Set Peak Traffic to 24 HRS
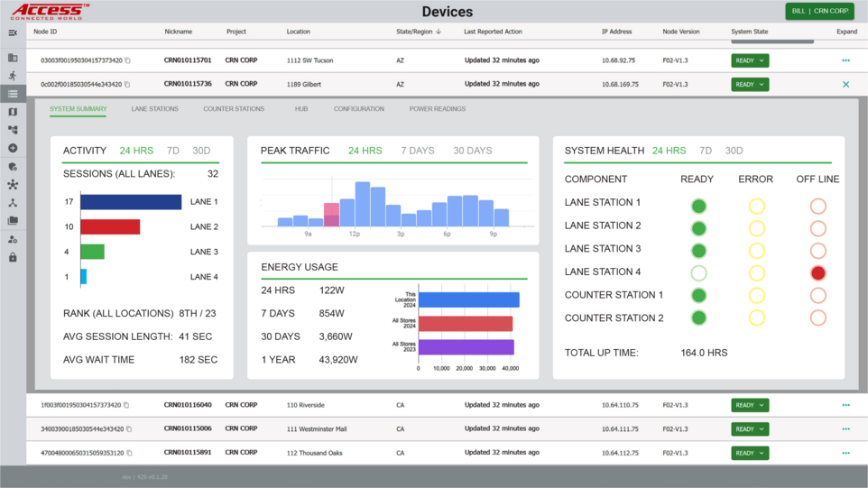The height and width of the screenshot is (488, 868). 365,151
